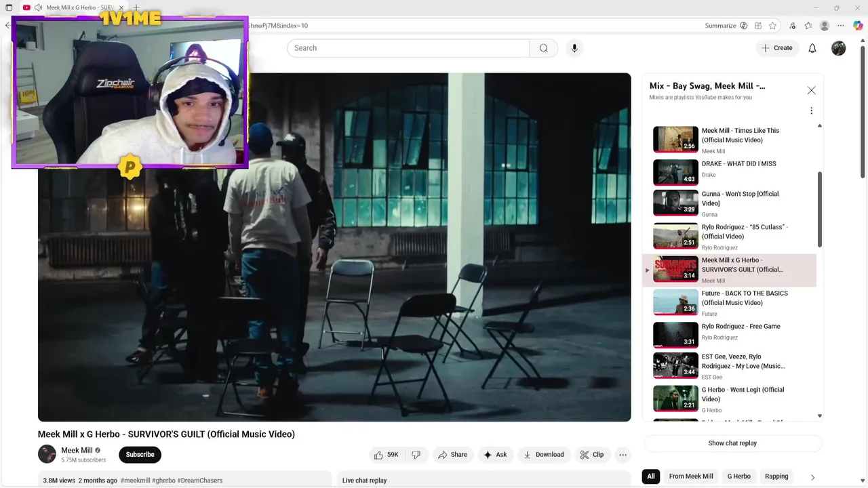Image resolution: width=868 pixels, height=488 pixels.
Task: Play Rylo Rodriguez - Free Game
Action: click(x=730, y=335)
